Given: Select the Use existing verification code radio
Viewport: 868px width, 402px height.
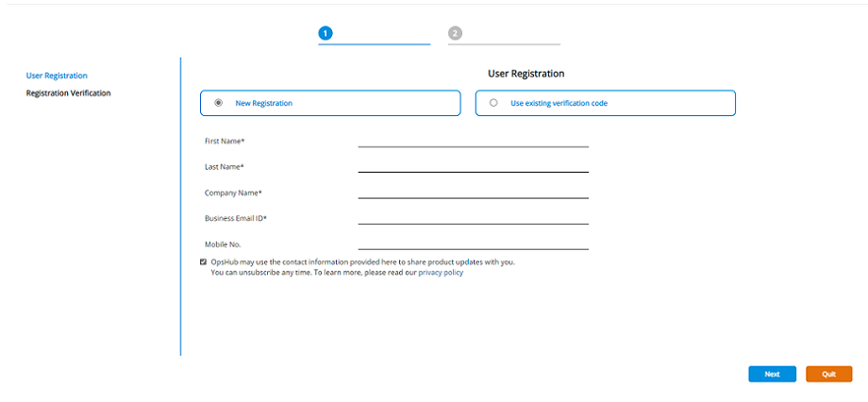Looking at the screenshot, I should (493, 103).
